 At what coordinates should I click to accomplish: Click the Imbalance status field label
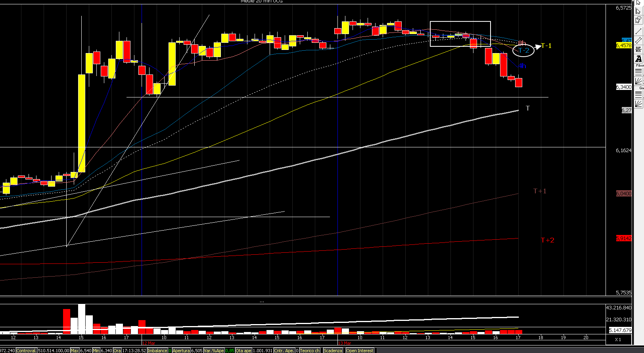(x=157, y=351)
